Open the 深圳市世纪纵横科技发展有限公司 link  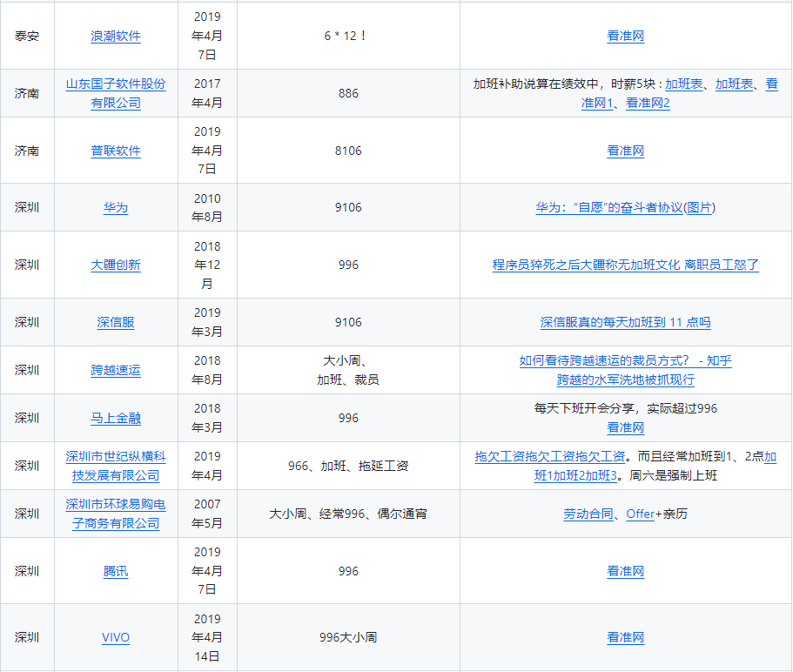(x=116, y=467)
